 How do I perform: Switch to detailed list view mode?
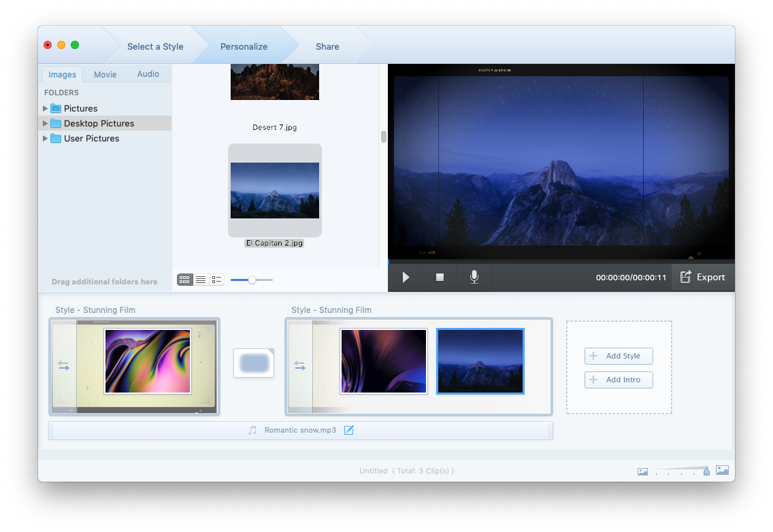[216, 280]
